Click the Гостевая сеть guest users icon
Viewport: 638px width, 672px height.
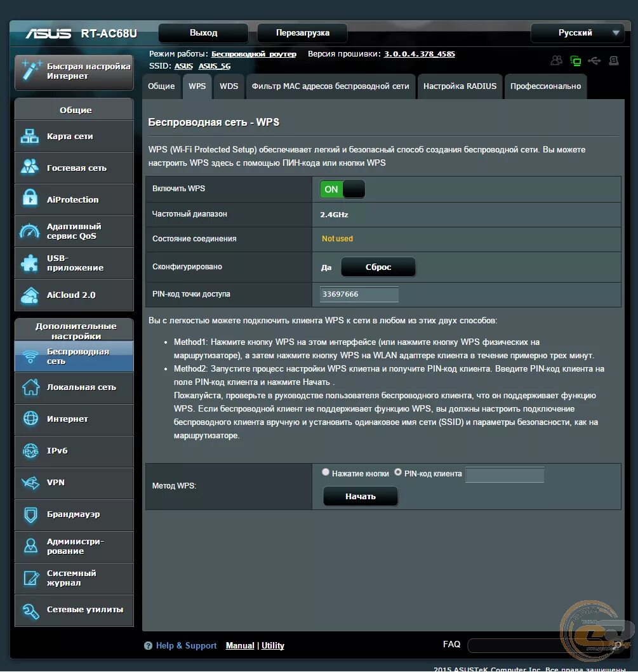click(30, 168)
